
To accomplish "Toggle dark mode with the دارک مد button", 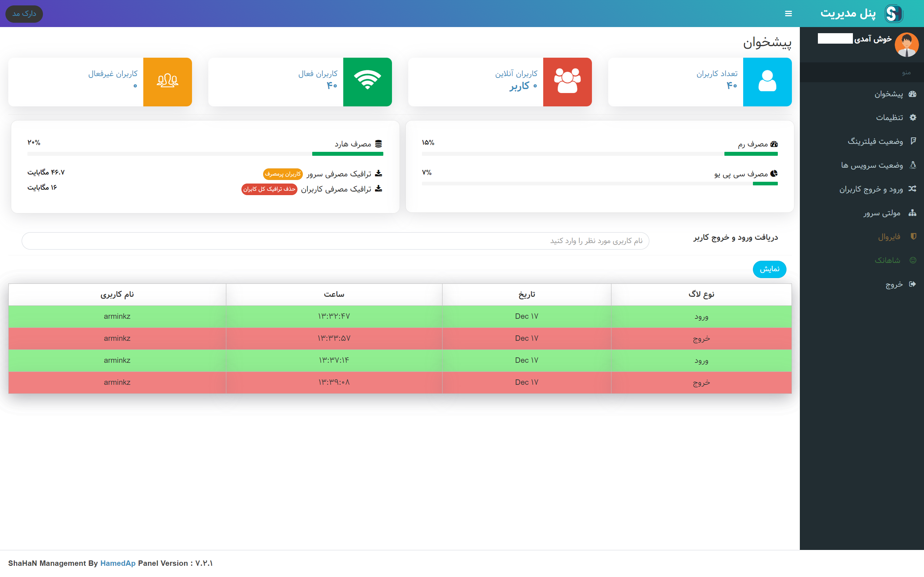I will click(24, 14).
